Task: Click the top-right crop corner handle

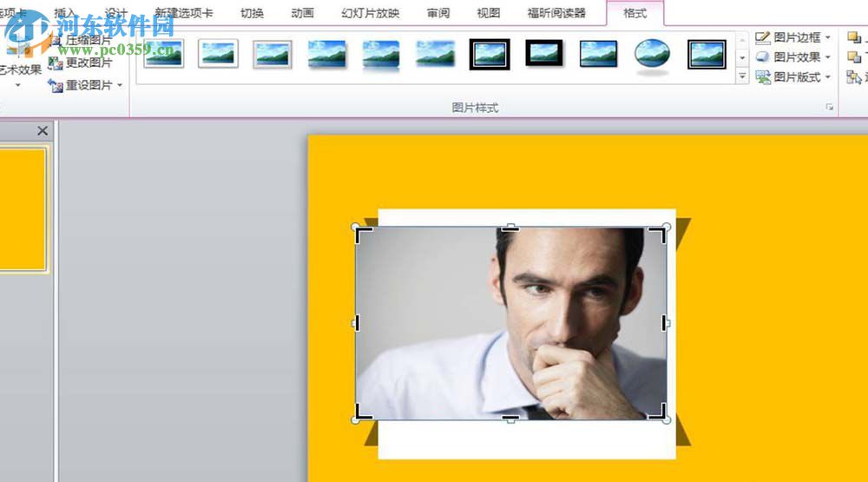Action: coord(657,234)
